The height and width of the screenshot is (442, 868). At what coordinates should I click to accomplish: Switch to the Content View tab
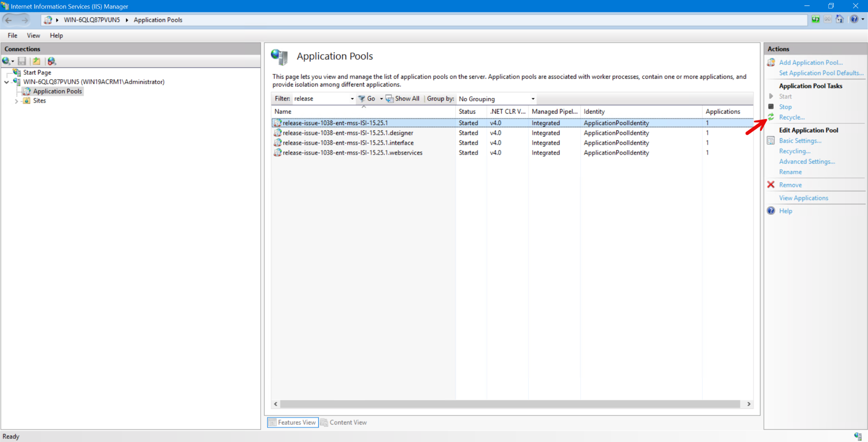pos(344,423)
